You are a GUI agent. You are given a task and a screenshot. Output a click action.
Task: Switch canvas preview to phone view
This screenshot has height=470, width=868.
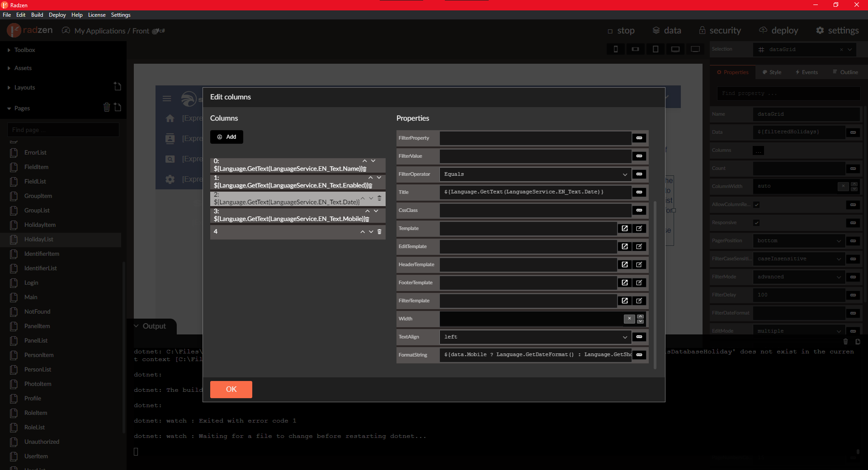[615, 49]
